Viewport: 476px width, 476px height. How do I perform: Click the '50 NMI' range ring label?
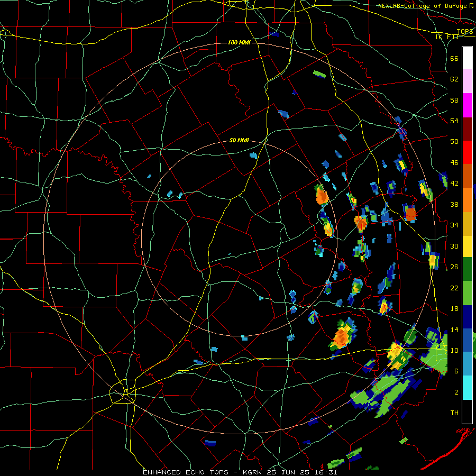click(239, 140)
